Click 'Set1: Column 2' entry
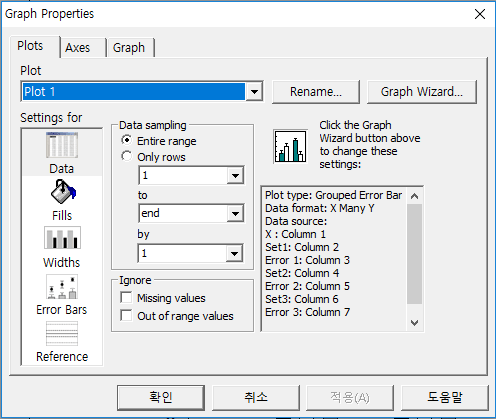The width and height of the screenshot is (496, 419). tap(302, 247)
